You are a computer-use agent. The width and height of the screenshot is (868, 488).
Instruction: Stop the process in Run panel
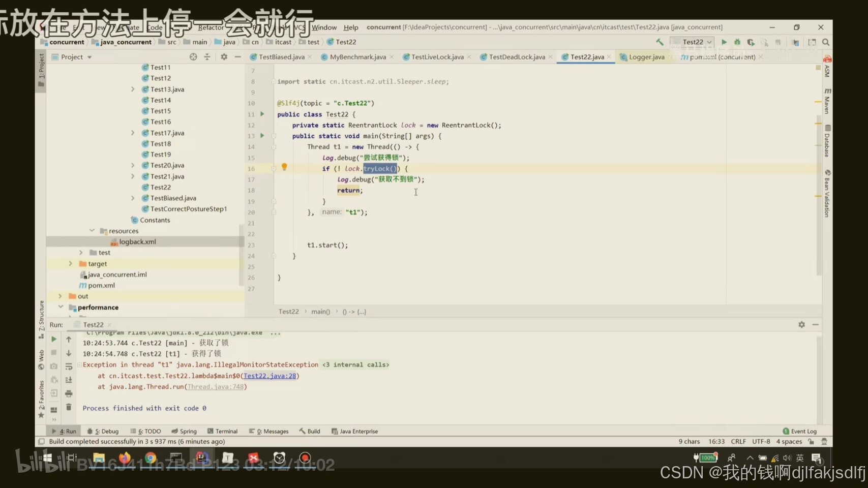(54, 353)
